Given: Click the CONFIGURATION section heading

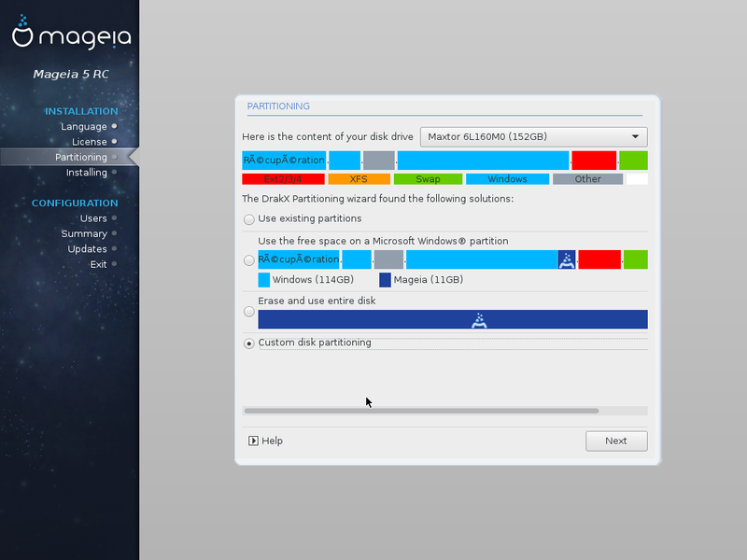Looking at the screenshot, I should [x=75, y=203].
